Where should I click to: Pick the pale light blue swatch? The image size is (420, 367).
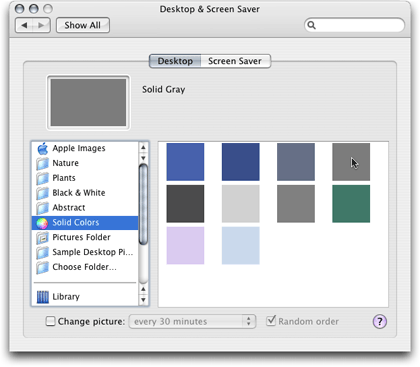tap(241, 246)
